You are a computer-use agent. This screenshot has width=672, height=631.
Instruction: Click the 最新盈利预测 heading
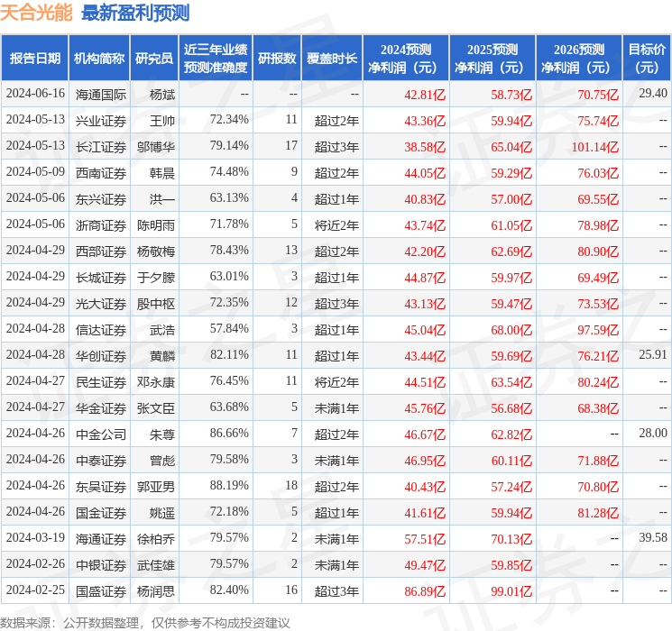pyautogui.click(x=135, y=13)
